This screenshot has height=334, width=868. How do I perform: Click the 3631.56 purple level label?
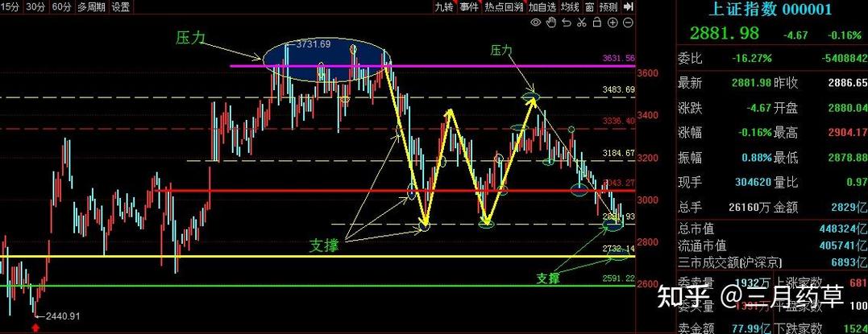[619, 58]
